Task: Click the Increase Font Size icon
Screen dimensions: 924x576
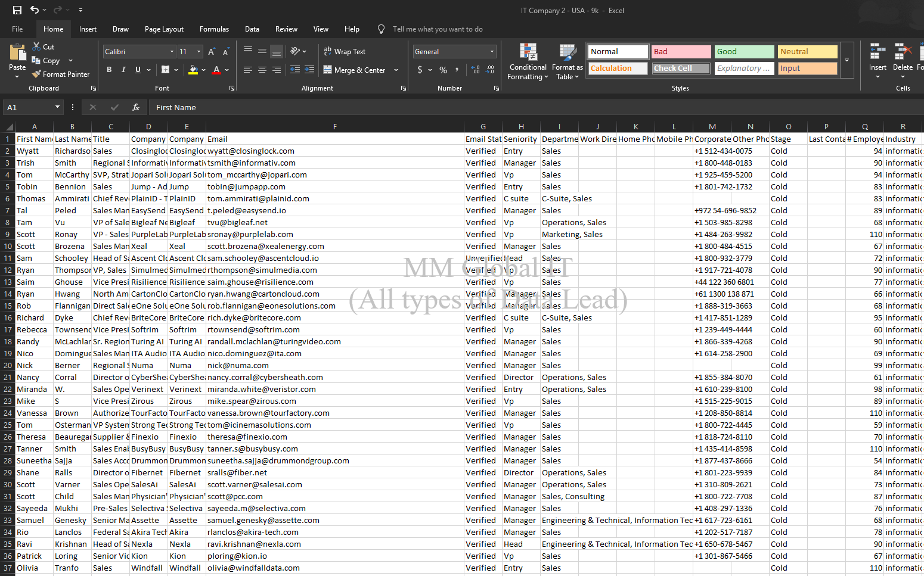Action: [x=212, y=52]
